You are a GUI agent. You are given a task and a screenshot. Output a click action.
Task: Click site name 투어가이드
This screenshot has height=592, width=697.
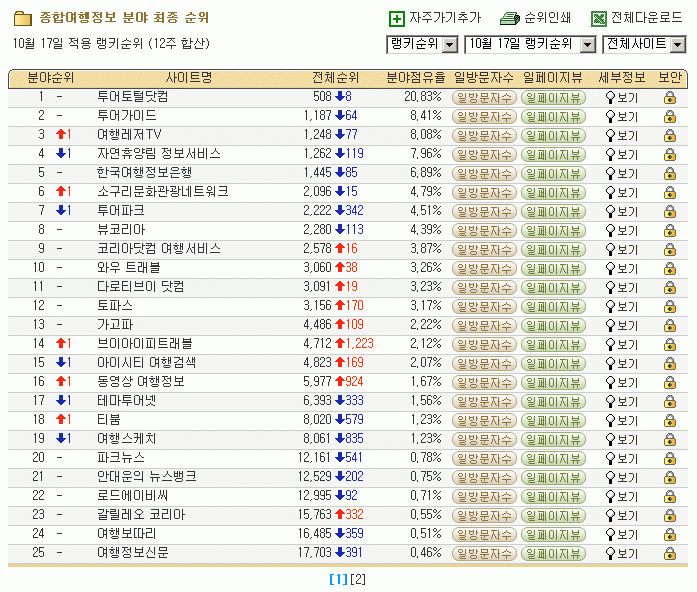[x=127, y=116]
